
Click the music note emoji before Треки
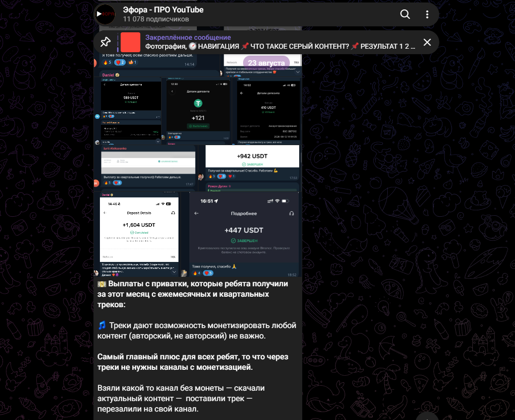click(102, 326)
